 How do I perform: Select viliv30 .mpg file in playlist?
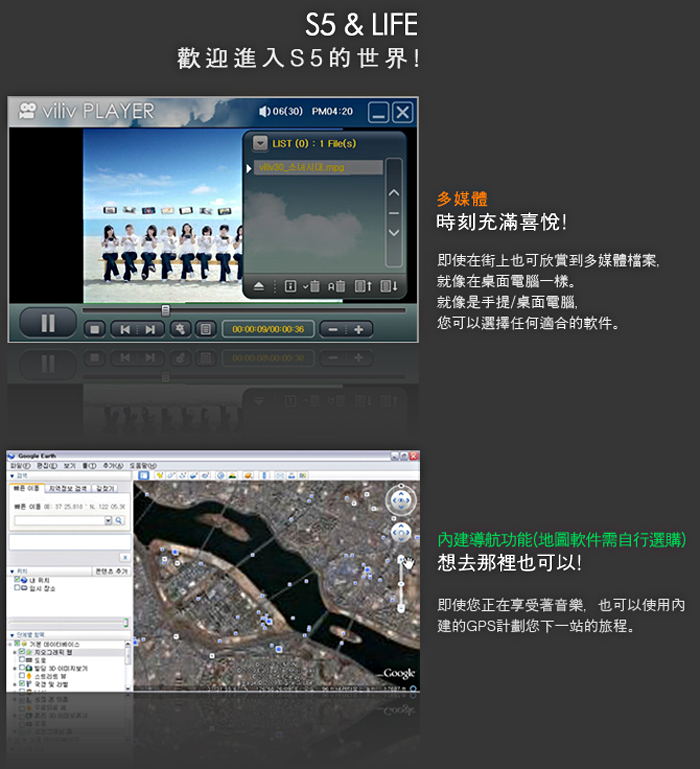pos(318,167)
